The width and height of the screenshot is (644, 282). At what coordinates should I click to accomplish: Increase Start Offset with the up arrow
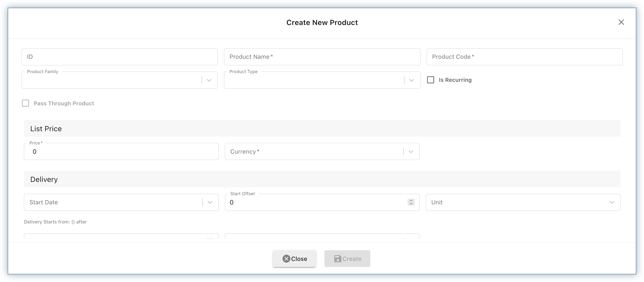click(411, 200)
